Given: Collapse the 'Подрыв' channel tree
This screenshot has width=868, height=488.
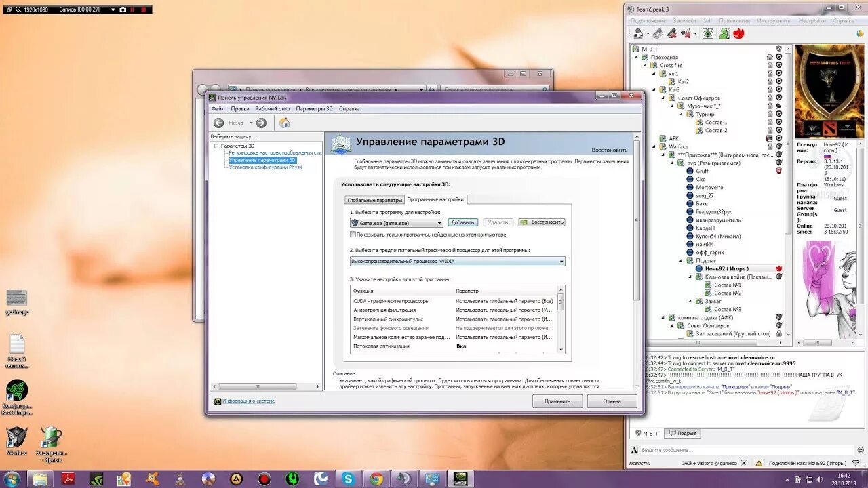Looking at the screenshot, I should (x=682, y=261).
